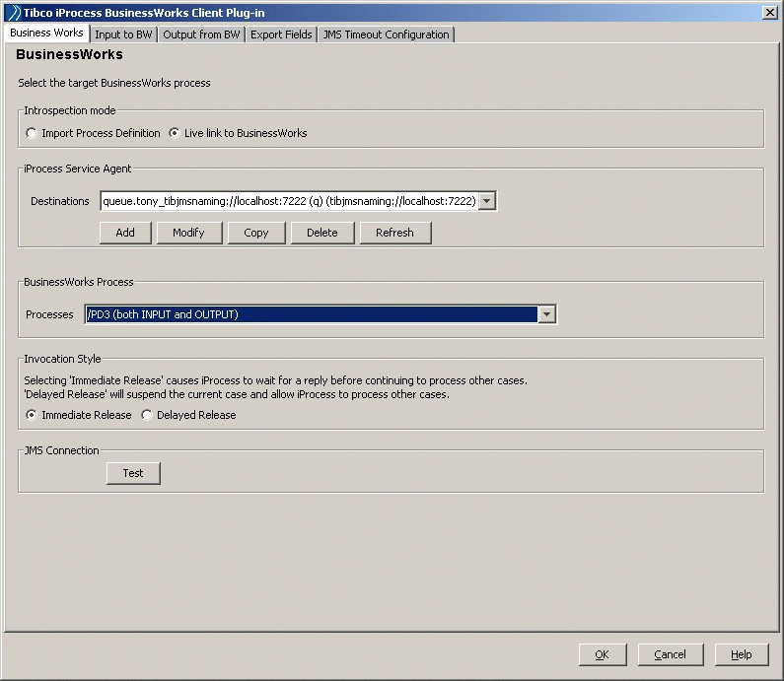Click the 'Select the target BusinessWorks process' text

coord(114,83)
